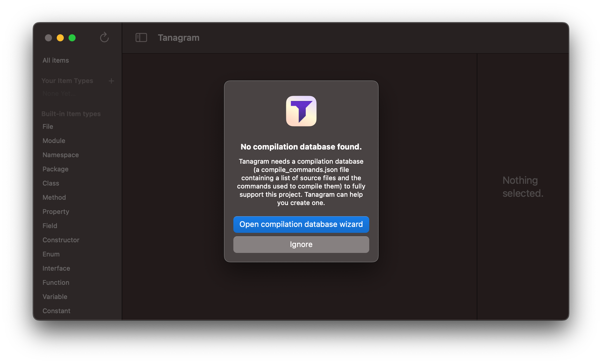Select the Class item type
This screenshot has width=602, height=364.
51,183
